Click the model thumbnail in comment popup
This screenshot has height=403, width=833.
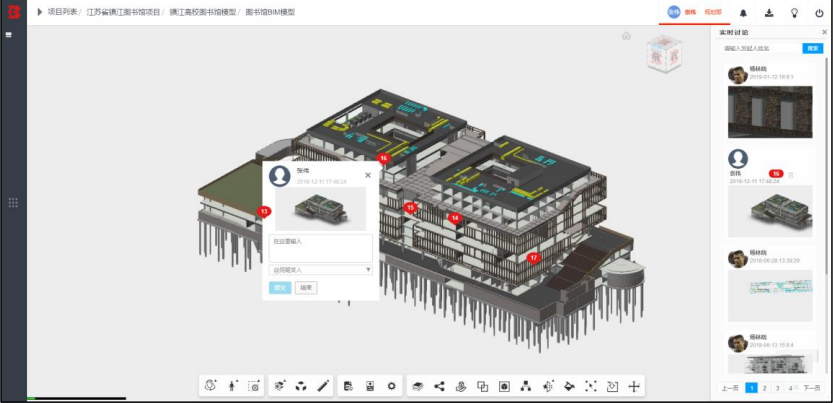pos(320,209)
